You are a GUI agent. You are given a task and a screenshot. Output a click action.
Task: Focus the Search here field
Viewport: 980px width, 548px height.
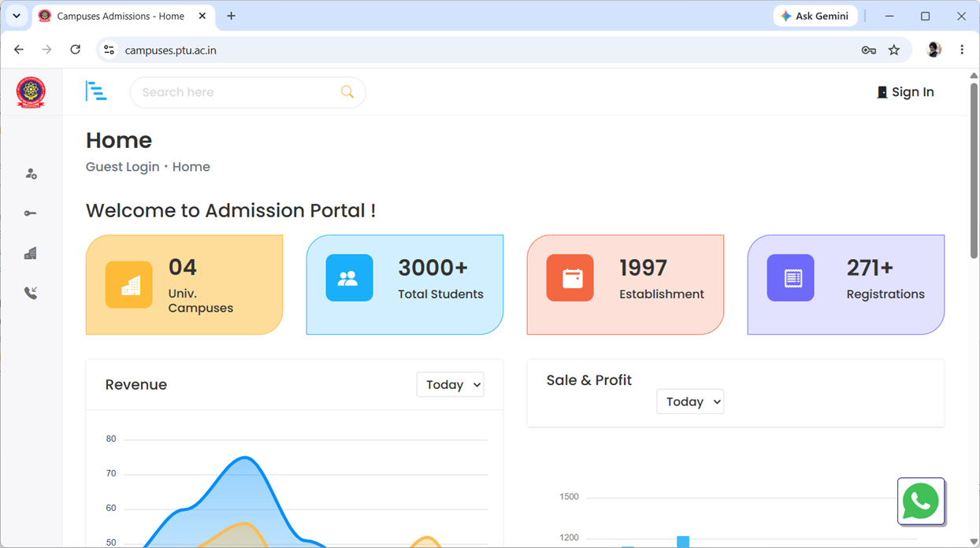coord(247,92)
